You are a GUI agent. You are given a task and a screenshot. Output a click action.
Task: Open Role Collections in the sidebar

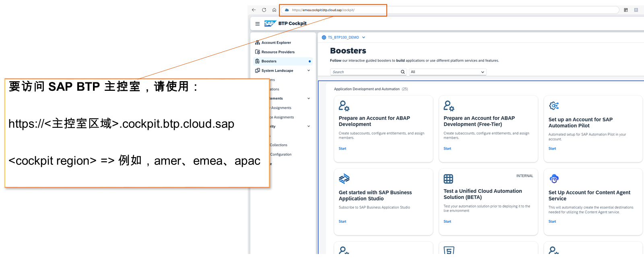coord(279,145)
